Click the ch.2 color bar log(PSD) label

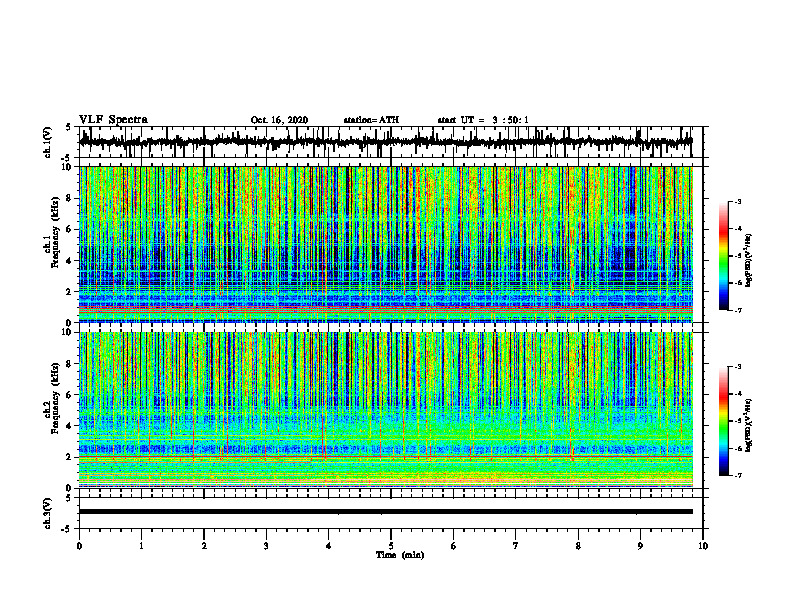[749, 425]
